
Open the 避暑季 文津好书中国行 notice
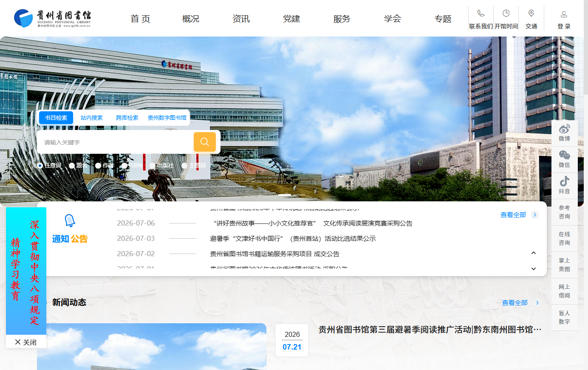coord(293,238)
